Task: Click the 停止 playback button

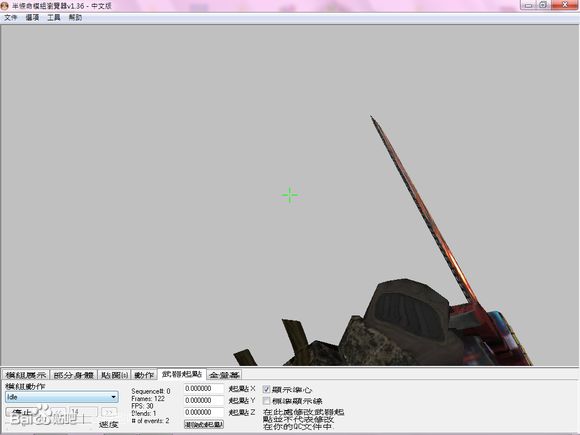Action: pos(21,412)
